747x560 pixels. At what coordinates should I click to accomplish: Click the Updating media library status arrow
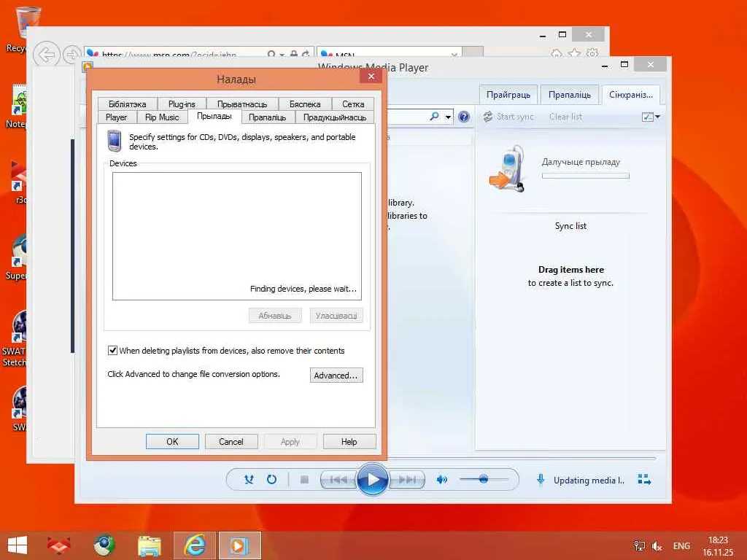[x=541, y=480]
